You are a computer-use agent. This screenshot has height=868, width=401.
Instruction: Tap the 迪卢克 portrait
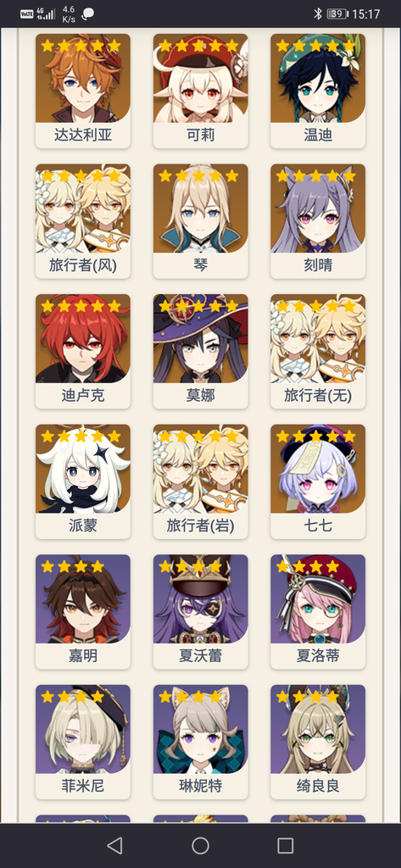pyautogui.click(x=83, y=352)
